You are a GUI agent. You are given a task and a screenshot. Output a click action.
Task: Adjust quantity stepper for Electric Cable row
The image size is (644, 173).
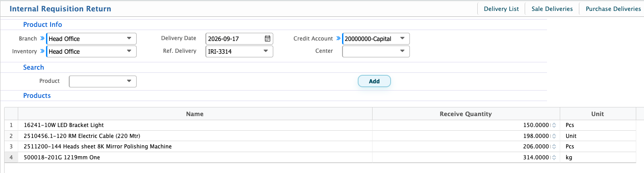pos(554,136)
